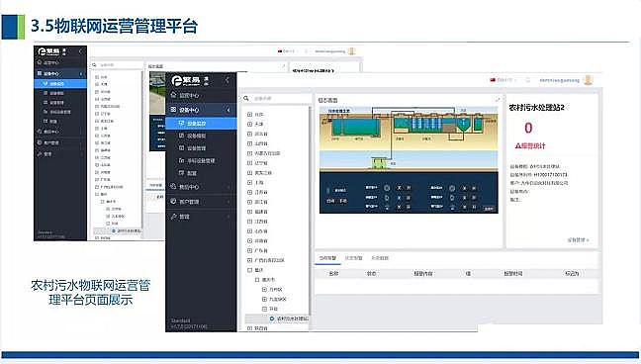Click the magnifier icon in the front device search box
Image resolution: width=641 pixels, height=364 pixels.
pyautogui.click(x=246, y=99)
